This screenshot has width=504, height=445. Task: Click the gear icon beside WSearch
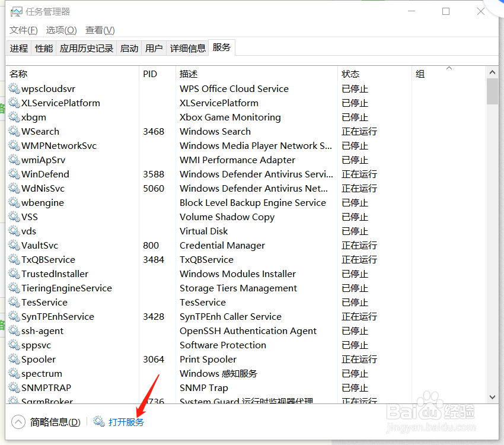coord(14,131)
